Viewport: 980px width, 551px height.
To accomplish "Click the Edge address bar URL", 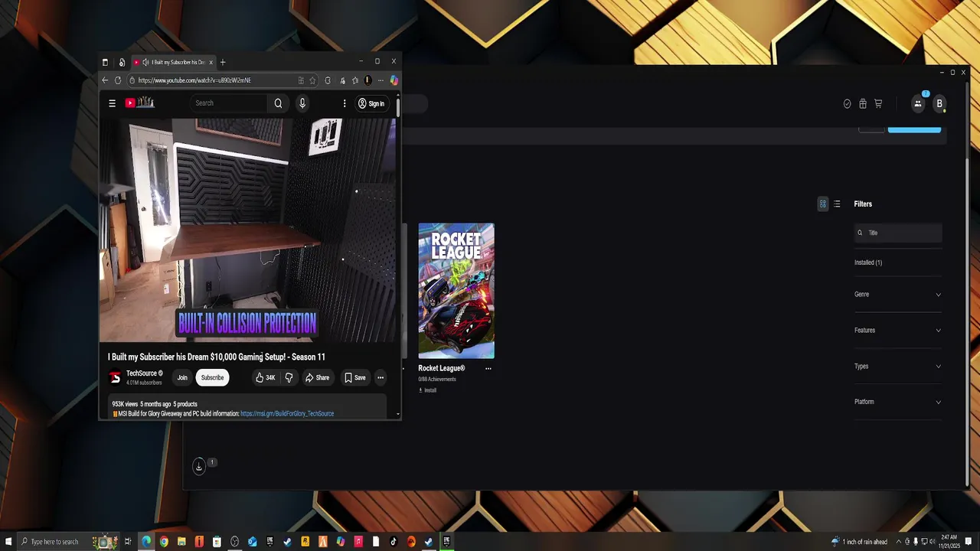I will (194, 80).
